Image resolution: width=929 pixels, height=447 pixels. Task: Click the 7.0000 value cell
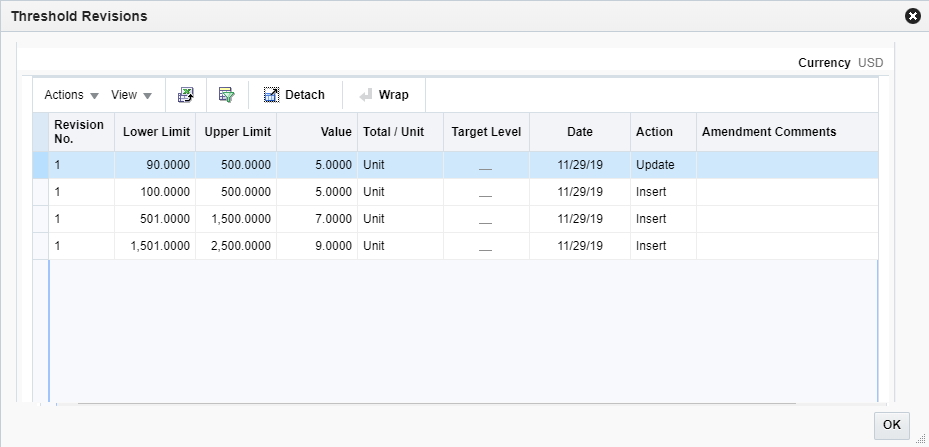(x=317, y=219)
